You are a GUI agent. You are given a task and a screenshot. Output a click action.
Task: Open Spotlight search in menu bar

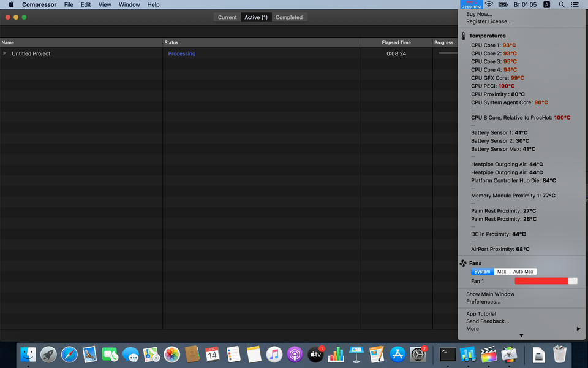[562, 4]
